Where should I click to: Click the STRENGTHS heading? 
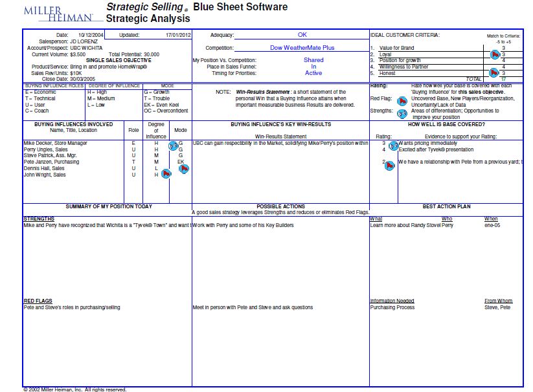pos(39,219)
